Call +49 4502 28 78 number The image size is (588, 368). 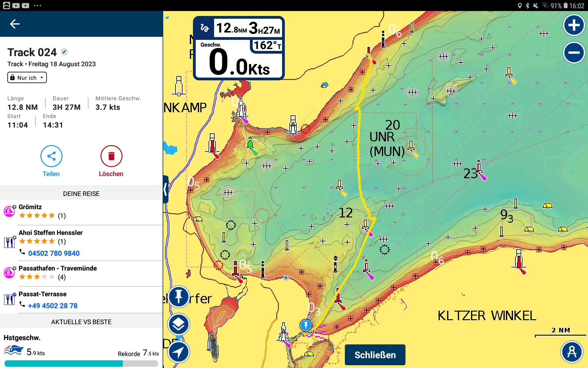[53, 306]
